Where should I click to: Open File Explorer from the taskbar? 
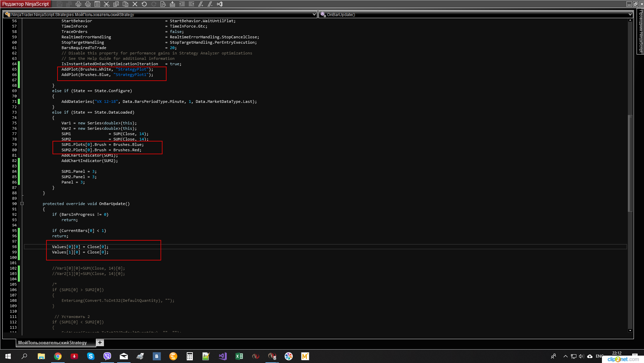(41, 356)
